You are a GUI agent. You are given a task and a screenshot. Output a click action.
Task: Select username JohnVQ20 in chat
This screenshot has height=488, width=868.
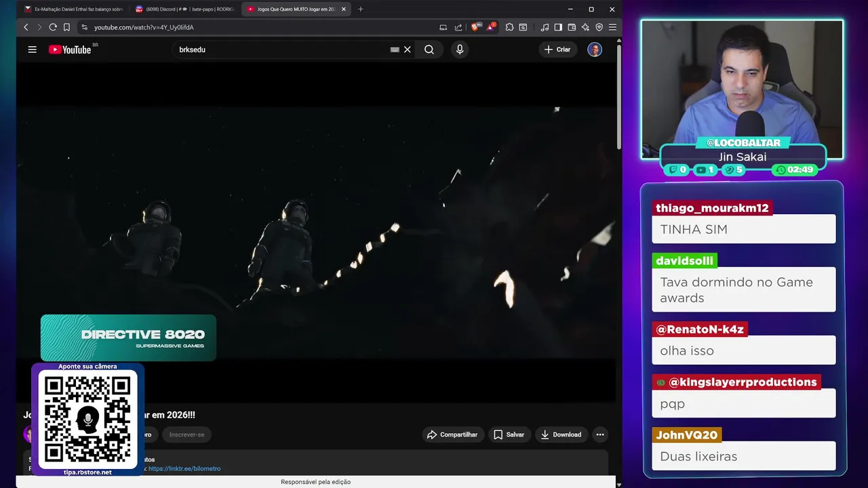coord(686,435)
